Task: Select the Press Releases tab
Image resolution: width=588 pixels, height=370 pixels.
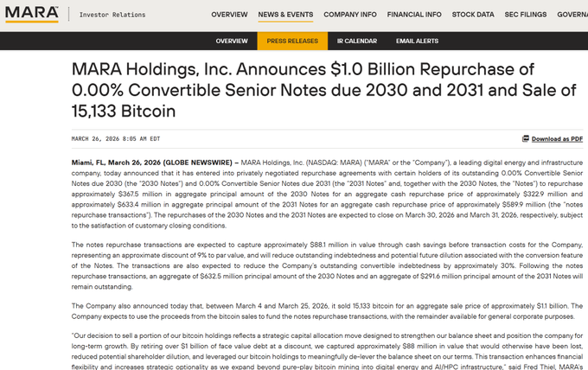Action: pos(292,41)
